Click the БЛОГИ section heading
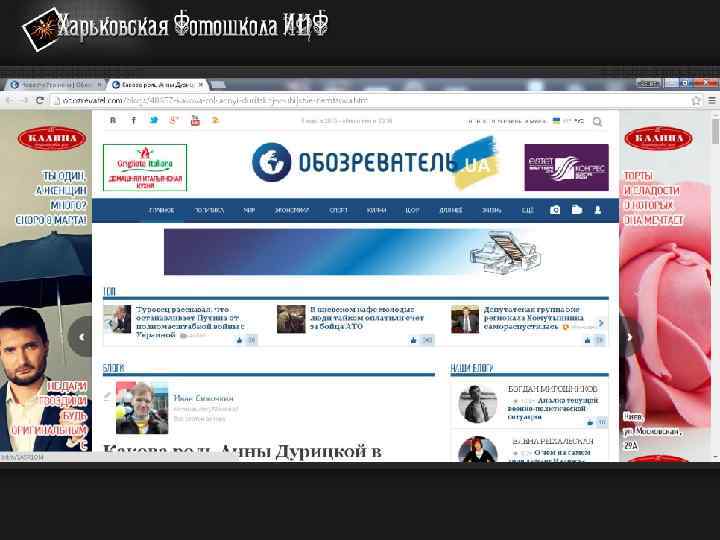The height and width of the screenshot is (540, 720). [x=113, y=368]
